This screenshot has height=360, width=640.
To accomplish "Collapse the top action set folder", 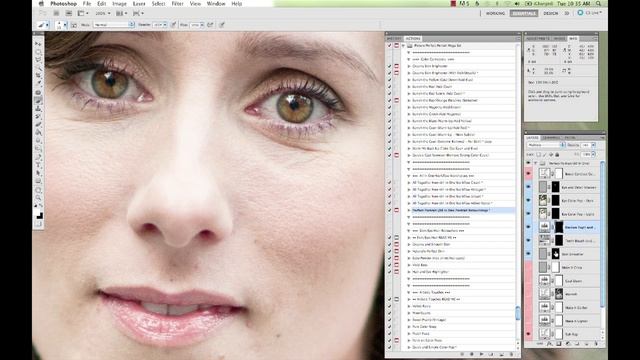I will pyautogui.click(x=404, y=46).
